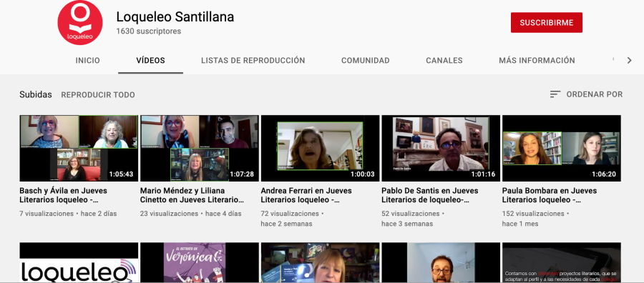Click the 1:01:16 duration badge

(x=484, y=174)
